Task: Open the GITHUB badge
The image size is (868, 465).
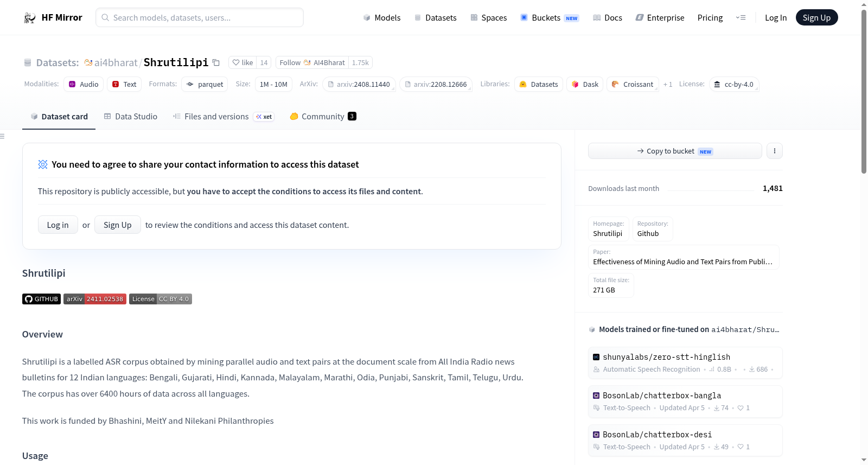Action: click(41, 299)
